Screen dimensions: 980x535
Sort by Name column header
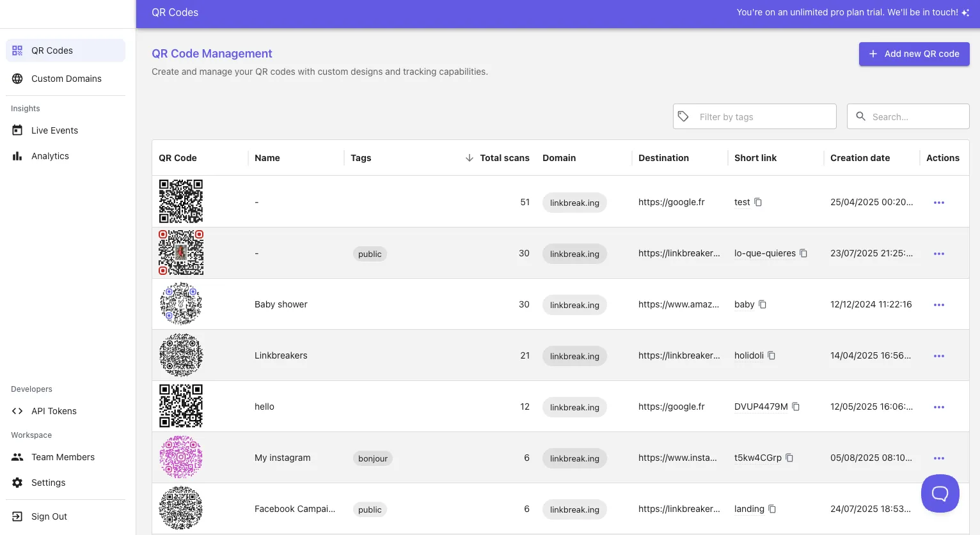(267, 158)
